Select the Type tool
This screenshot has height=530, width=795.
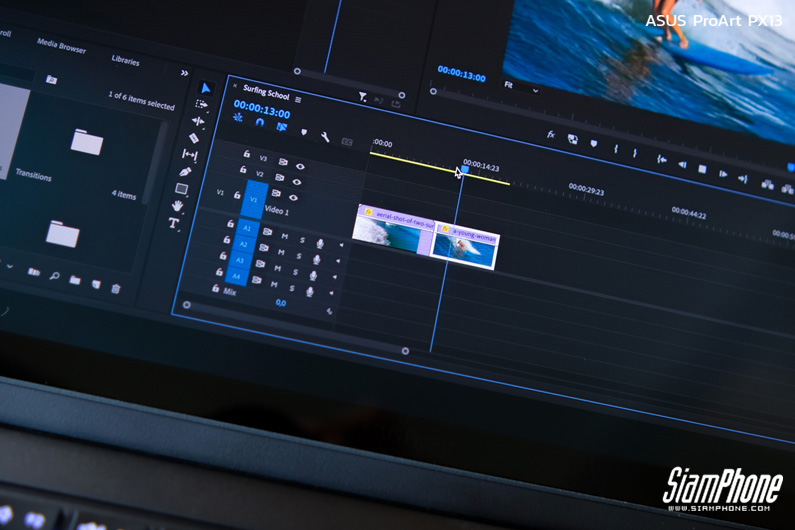tap(174, 223)
